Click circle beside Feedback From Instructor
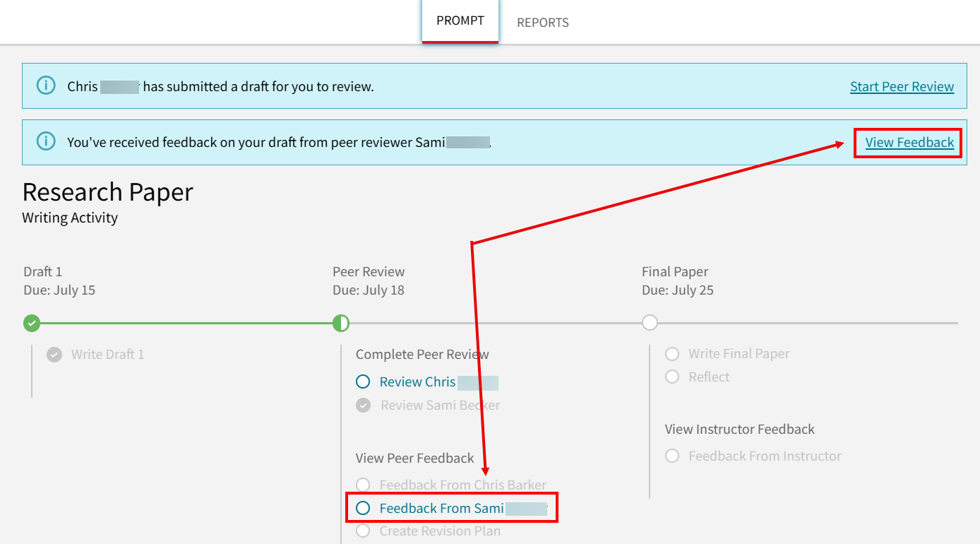 672,456
